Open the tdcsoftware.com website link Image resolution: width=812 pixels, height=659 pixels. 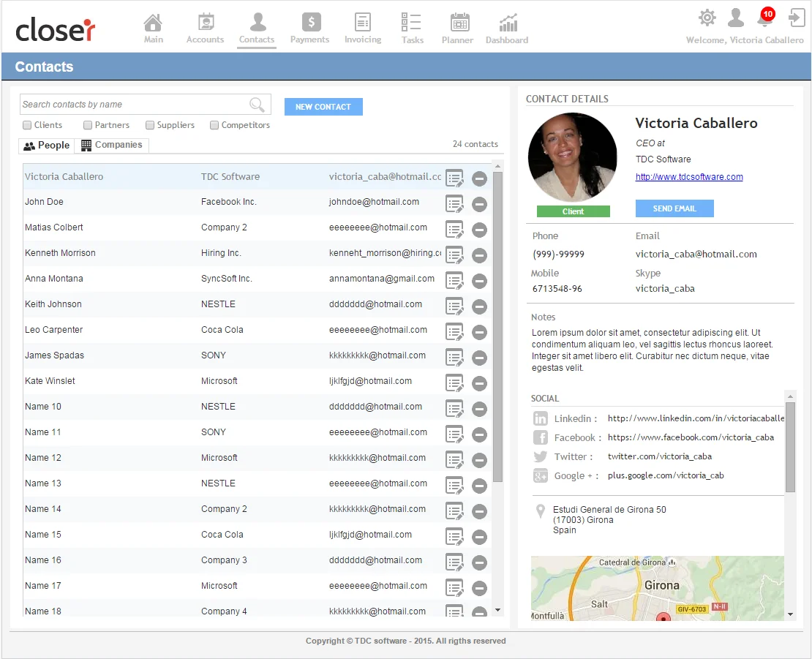tap(688, 177)
